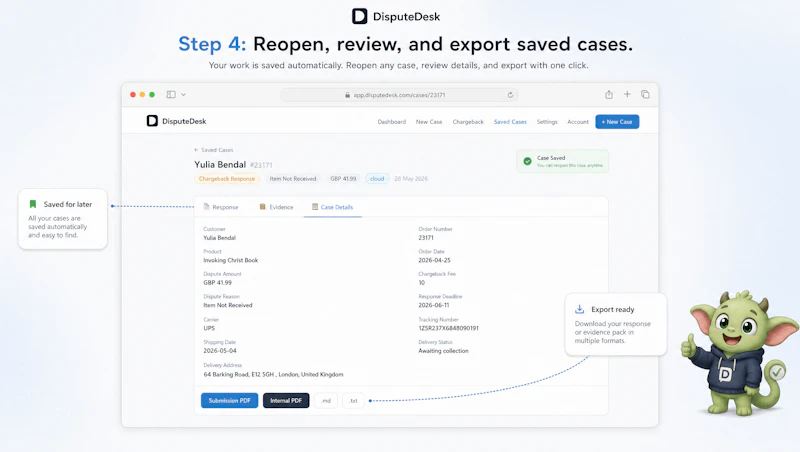Export case as .md file
The image size is (800, 452).
pos(326,400)
